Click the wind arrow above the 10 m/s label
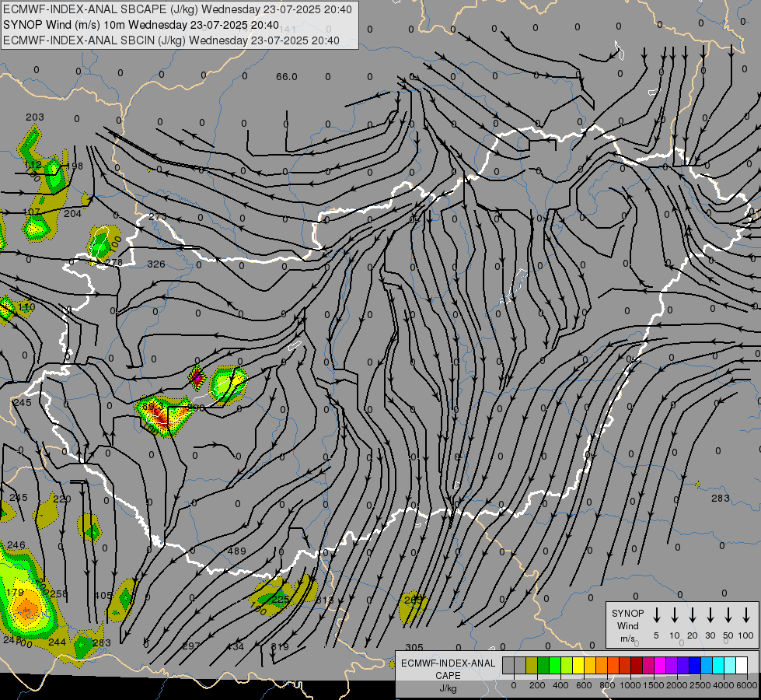Image resolution: width=761 pixels, height=700 pixels. (674, 614)
